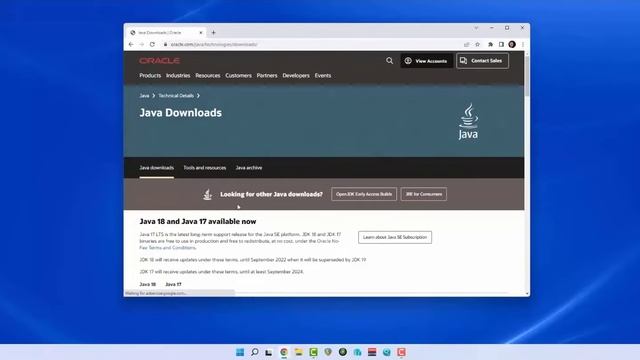The image size is (640, 360).
Task: Reload the Java Downloads page
Action: click(x=152, y=44)
